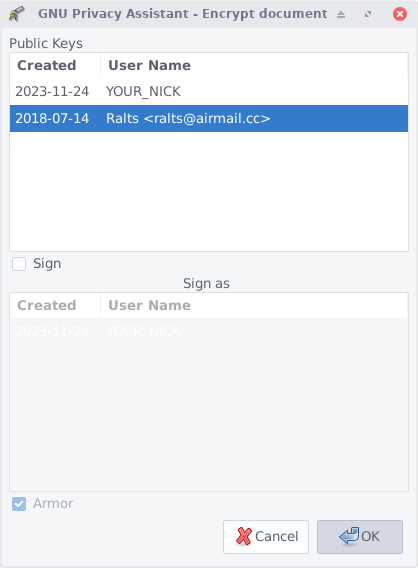This screenshot has height=568, width=418.
Task: Click the 2023-11-24 date in Public Keys
Action: 52,92
